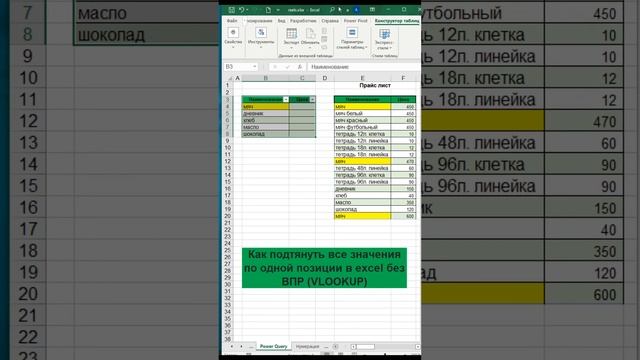Viewport: 640px width, 360px height.
Task: Switch to the Вид ribbon tab
Action: click(x=282, y=21)
